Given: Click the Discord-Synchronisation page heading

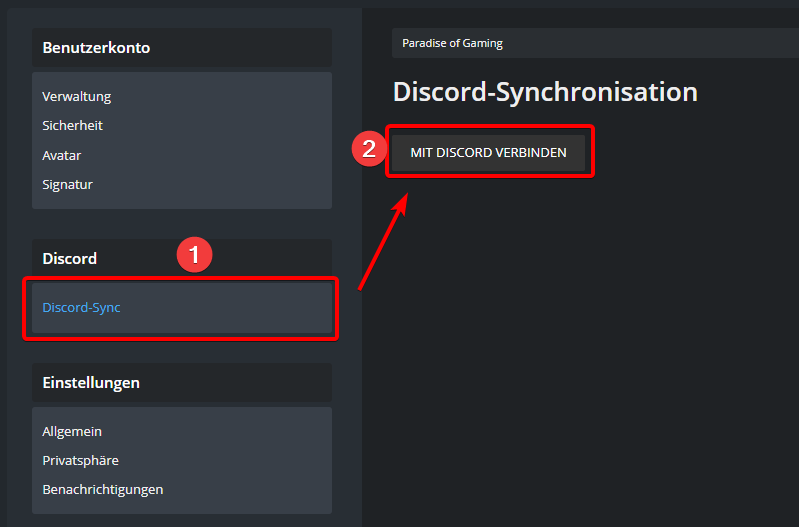Looking at the screenshot, I should point(545,92).
